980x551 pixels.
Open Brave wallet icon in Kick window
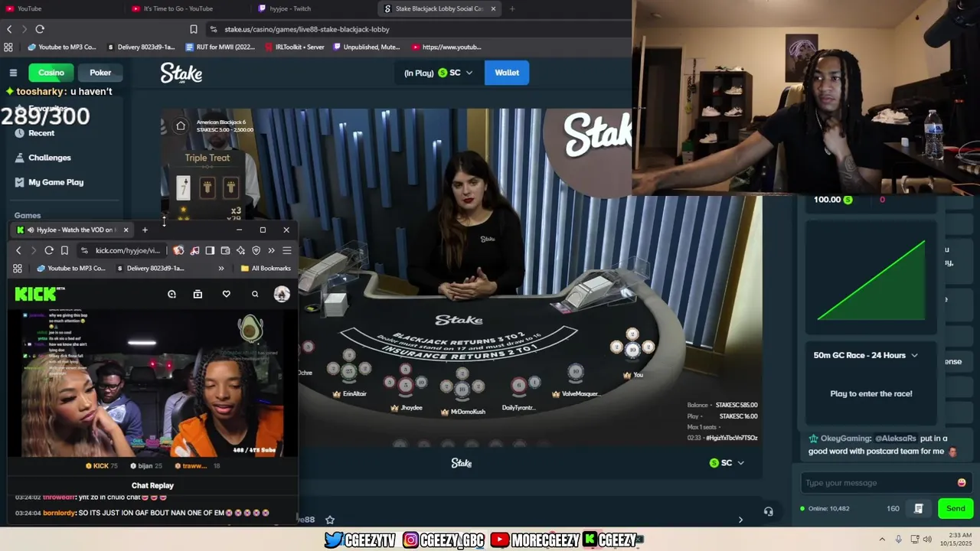[225, 250]
